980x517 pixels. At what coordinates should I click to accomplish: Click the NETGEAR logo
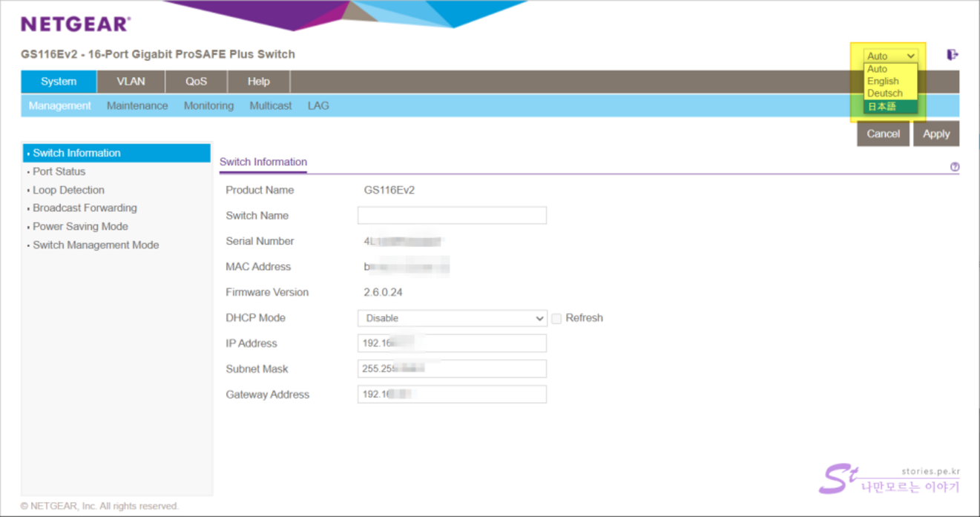(76, 24)
